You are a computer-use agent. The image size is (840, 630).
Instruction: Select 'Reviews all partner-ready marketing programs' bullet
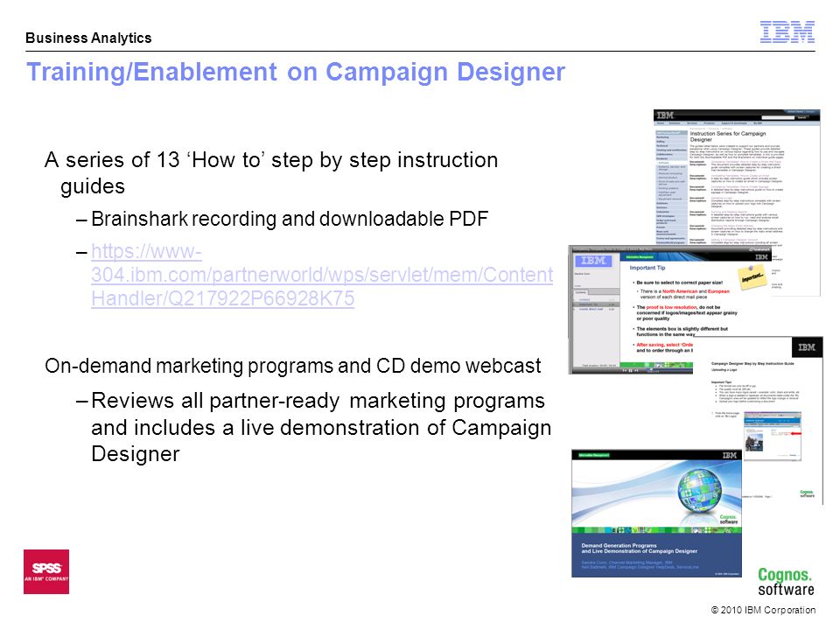[321, 427]
